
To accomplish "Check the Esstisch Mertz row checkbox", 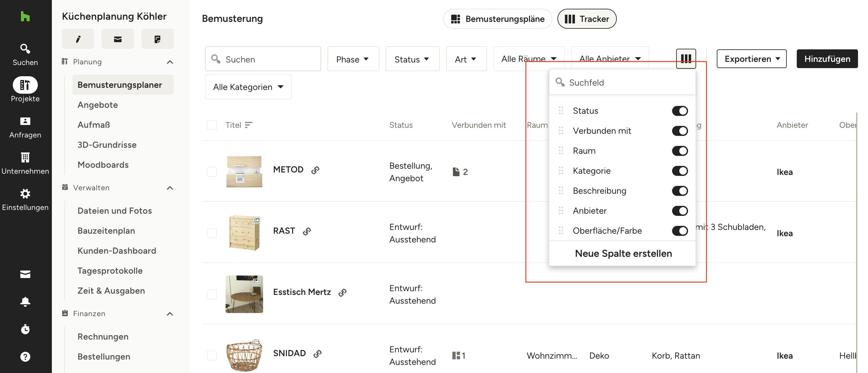I will (x=212, y=294).
